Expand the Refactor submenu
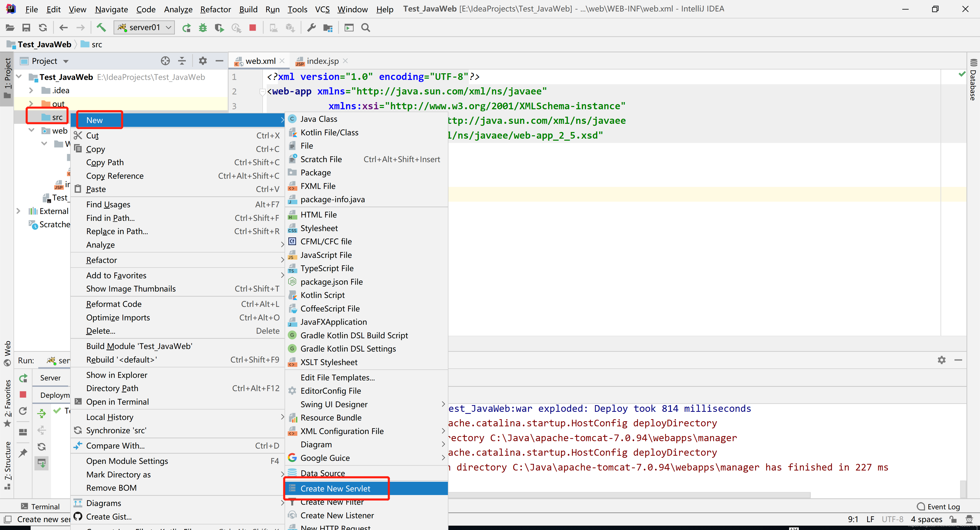The height and width of the screenshot is (530, 980). tap(178, 260)
